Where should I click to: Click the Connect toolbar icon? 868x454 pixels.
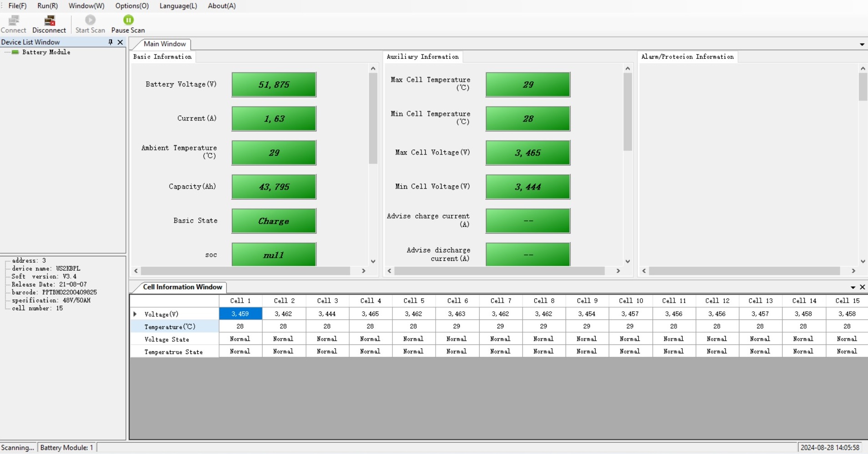click(x=13, y=24)
